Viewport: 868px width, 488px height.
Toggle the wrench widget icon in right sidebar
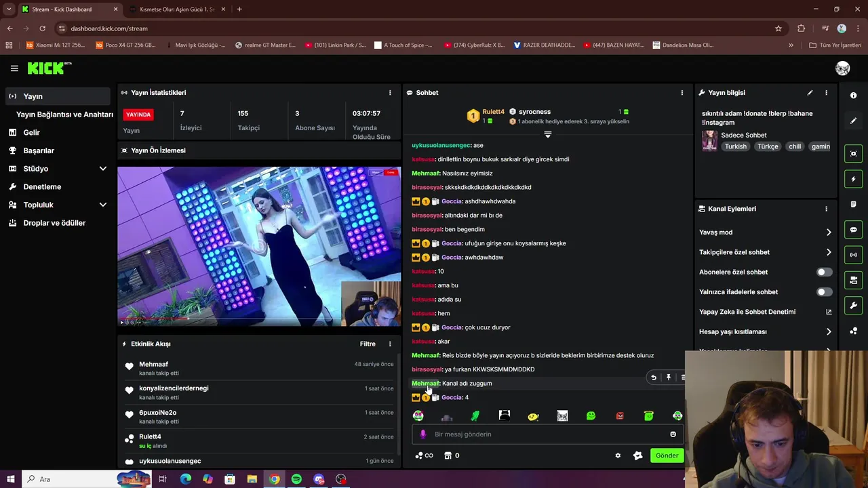click(x=854, y=306)
